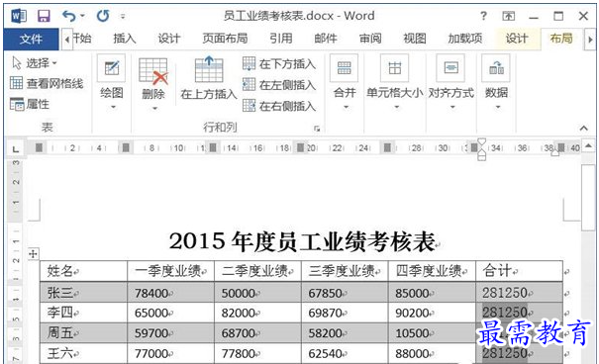Expand the 合并 dropdown arrow
Image resolution: width=599 pixels, height=364 pixels.
(x=346, y=107)
